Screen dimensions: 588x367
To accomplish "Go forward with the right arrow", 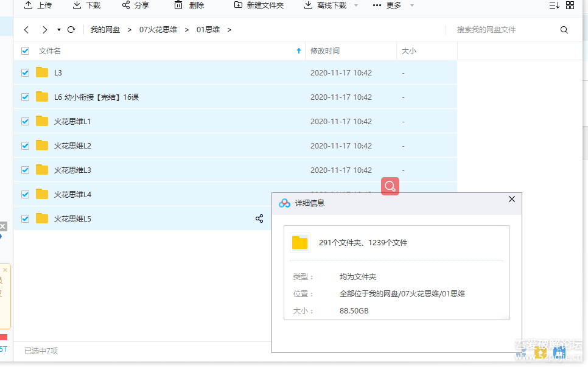I will [44, 30].
